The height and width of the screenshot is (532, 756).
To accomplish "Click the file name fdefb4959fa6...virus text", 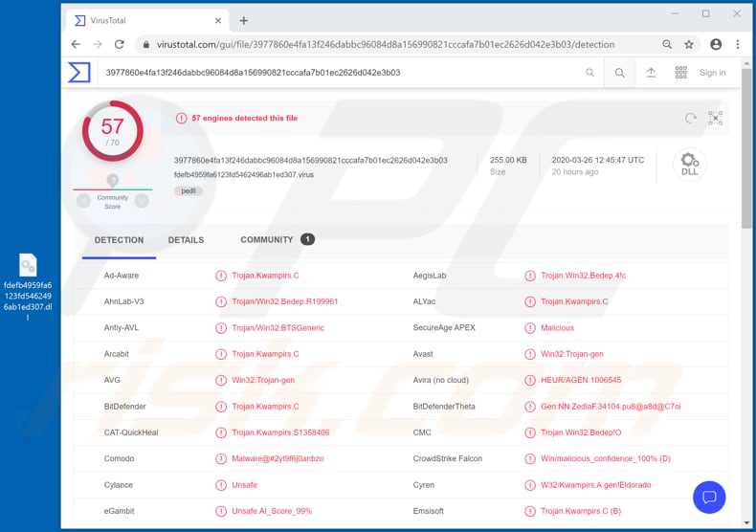I will click(244, 174).
